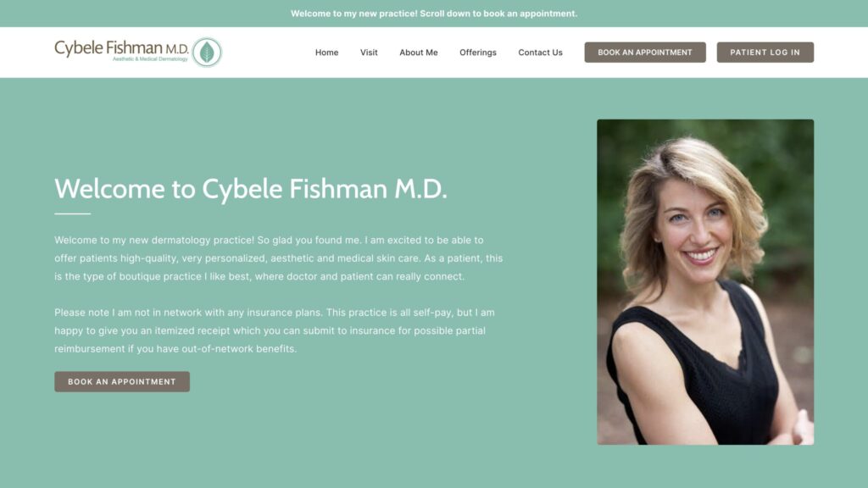Click the new dermatology practice welcome paragraph

278,258
